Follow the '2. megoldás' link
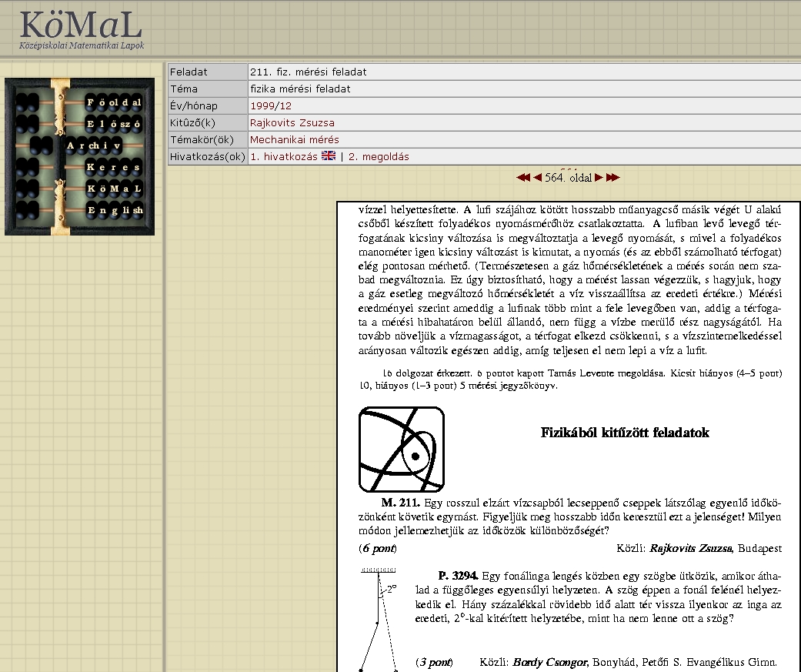Image resolution: width=801 pixels, height=672 pixels. coord(379,156)
